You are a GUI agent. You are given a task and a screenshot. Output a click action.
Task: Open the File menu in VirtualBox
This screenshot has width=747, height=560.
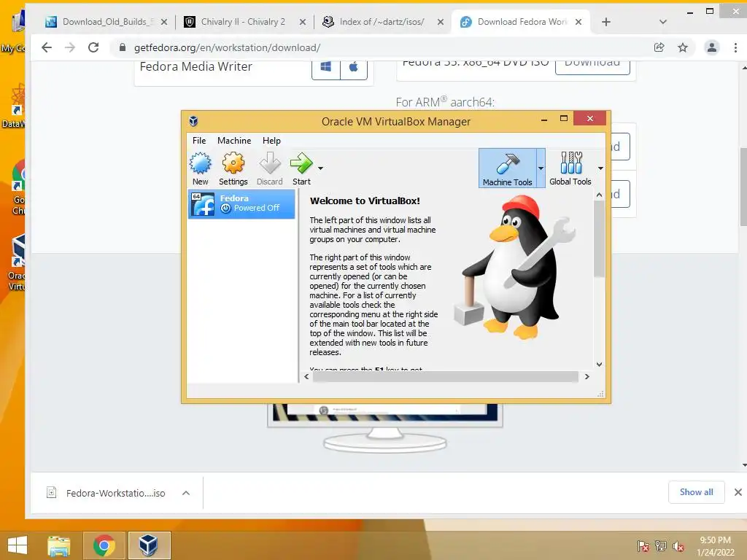click(199, 141)
